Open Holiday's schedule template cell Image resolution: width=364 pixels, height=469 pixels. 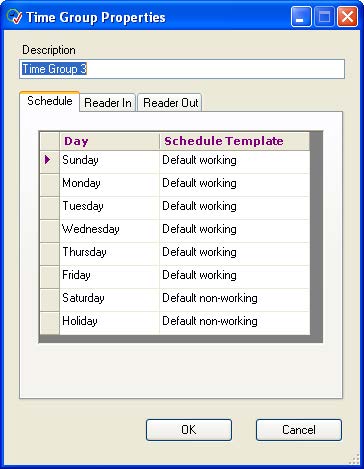tap(234, 323)
